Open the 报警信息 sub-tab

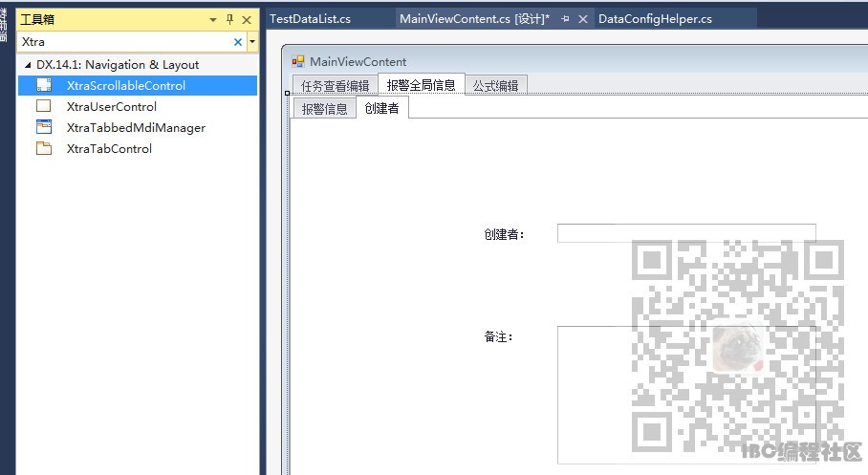click(x=324, y=108)
